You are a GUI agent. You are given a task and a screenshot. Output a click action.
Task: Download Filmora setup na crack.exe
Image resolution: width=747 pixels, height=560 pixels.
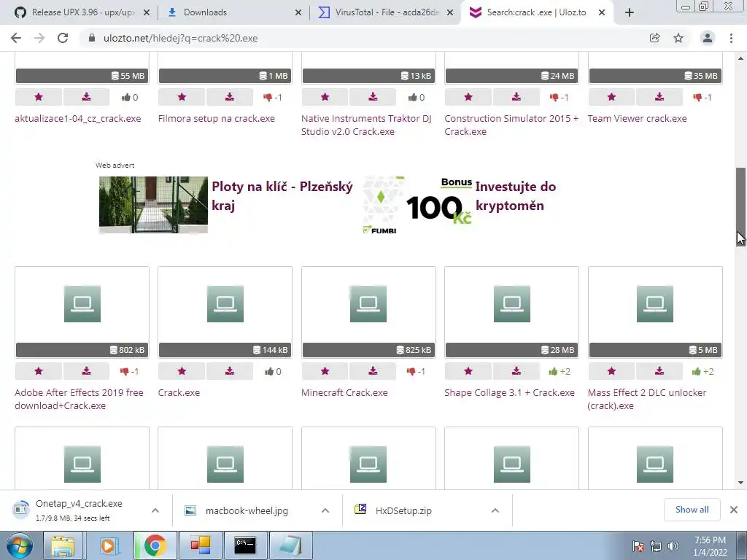(230, 97)
